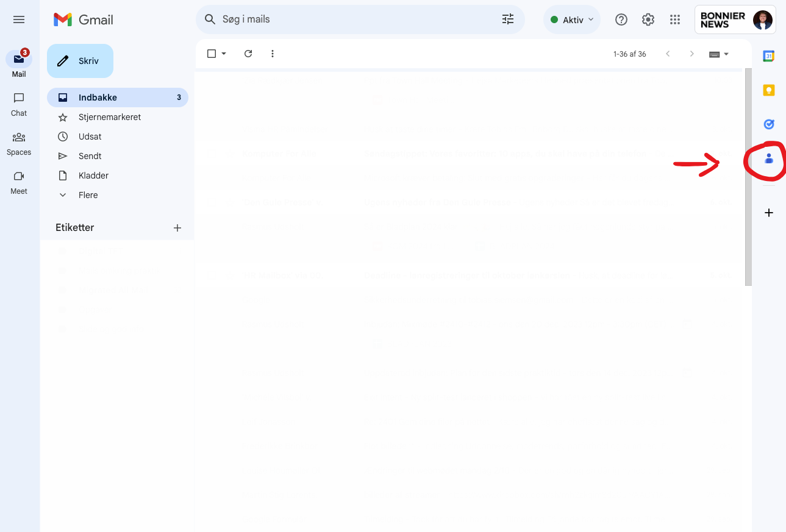Select all conversations with the checkbox
This screenshot has width=786, height=532.
click(x=210, y=54)
